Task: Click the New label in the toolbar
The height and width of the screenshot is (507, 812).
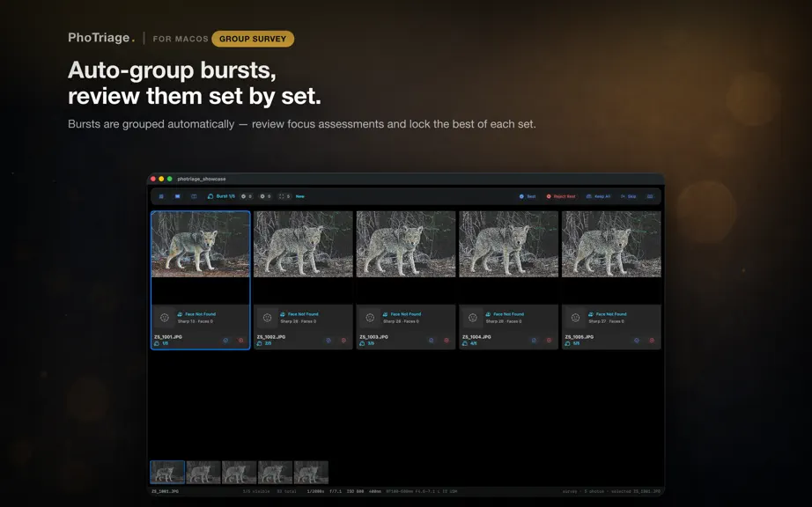Action: 299,196
